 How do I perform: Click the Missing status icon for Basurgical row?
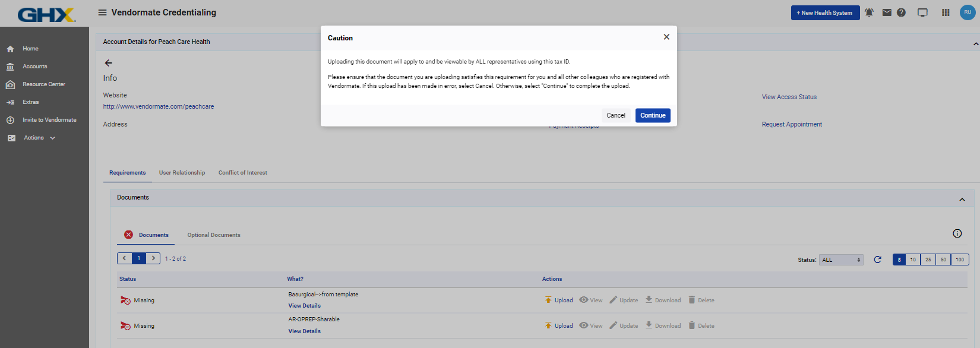pos(125,300)
